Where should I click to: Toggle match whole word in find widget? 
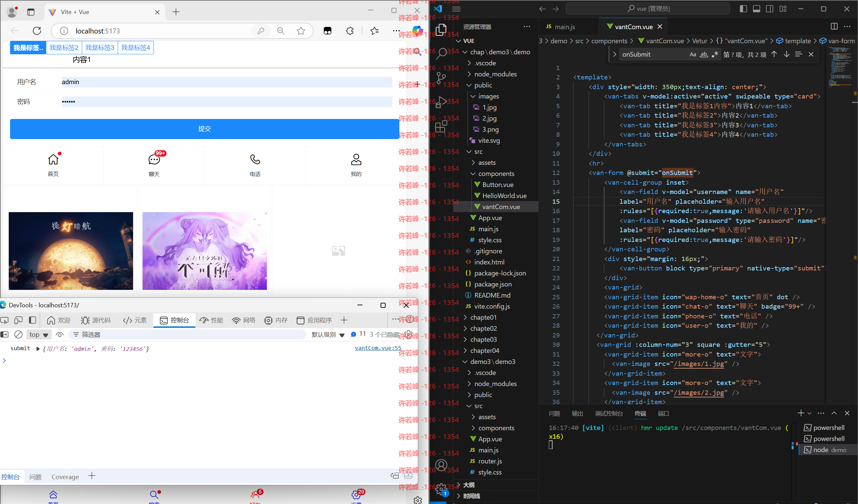[704, 54]
